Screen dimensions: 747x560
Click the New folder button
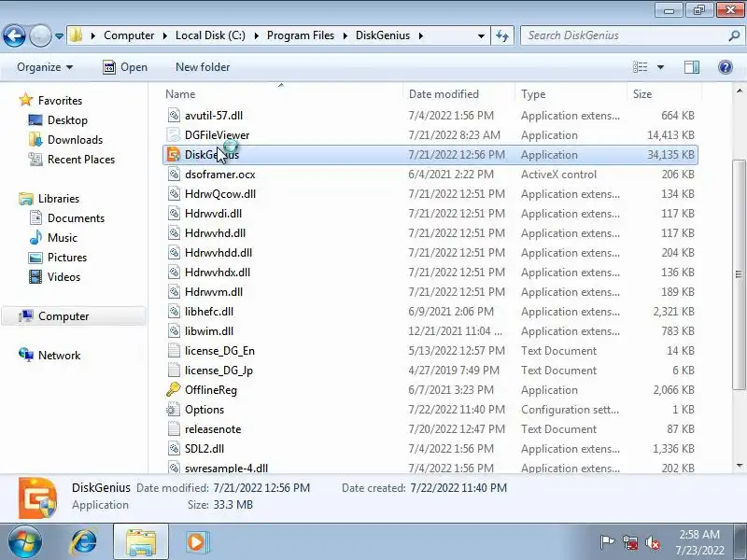(203, 67)
